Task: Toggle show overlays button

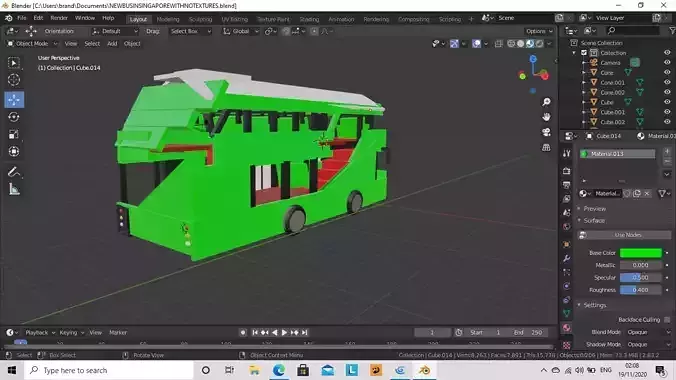Action: coord(476,44)
